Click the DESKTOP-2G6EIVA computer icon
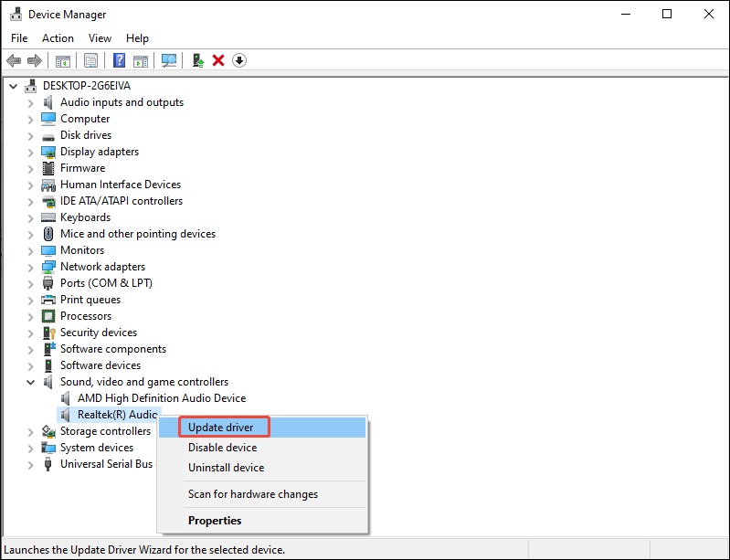Image resolution: width=730 pixels, height=560 pixels. point(31,86)
